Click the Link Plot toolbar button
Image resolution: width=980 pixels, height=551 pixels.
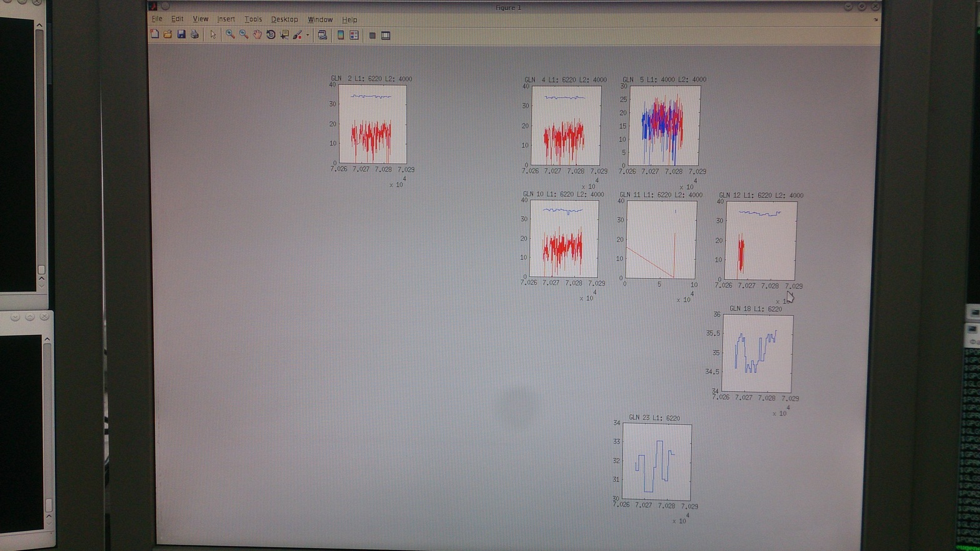click(x=322, y=36)
